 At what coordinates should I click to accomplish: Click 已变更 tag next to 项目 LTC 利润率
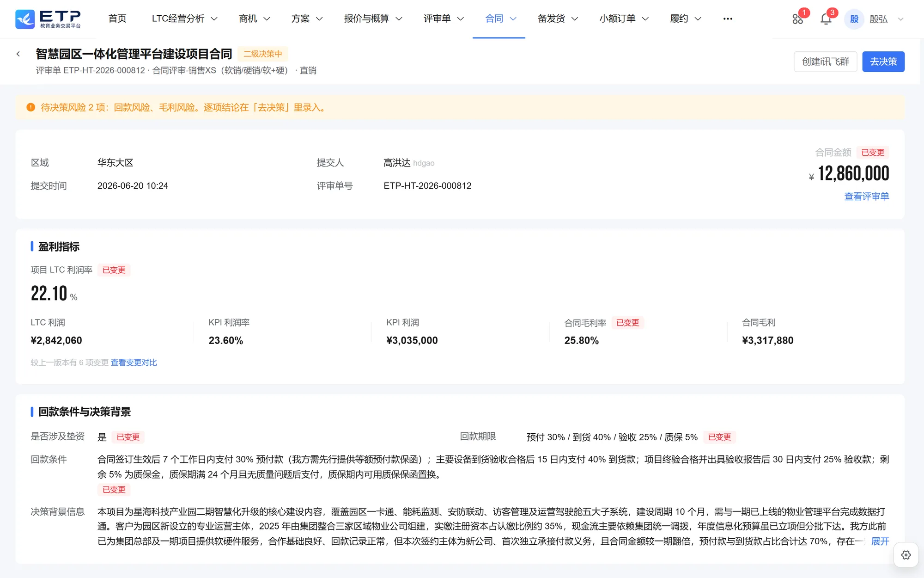tap(114, 270)
